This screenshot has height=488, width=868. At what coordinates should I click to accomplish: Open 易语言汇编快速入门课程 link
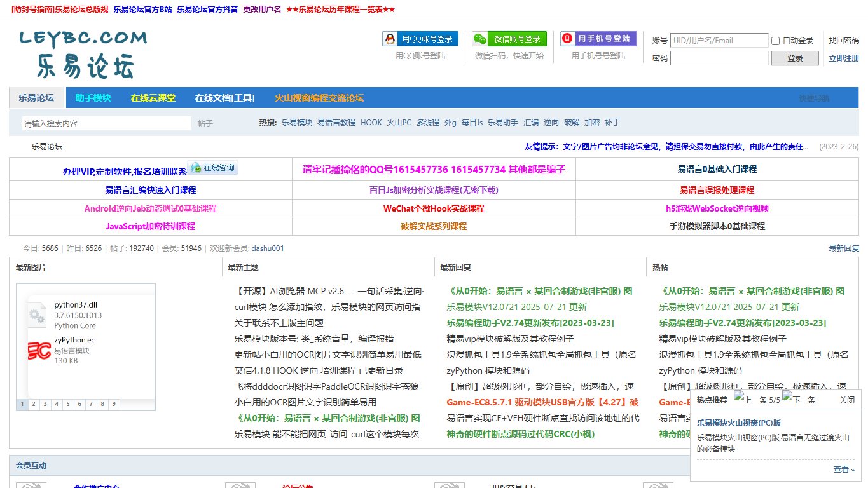[151, 190]
